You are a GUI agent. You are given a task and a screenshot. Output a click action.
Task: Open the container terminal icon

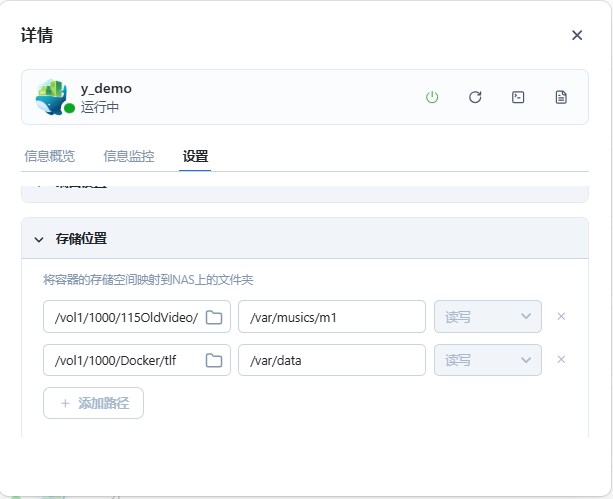click(518, 97)
